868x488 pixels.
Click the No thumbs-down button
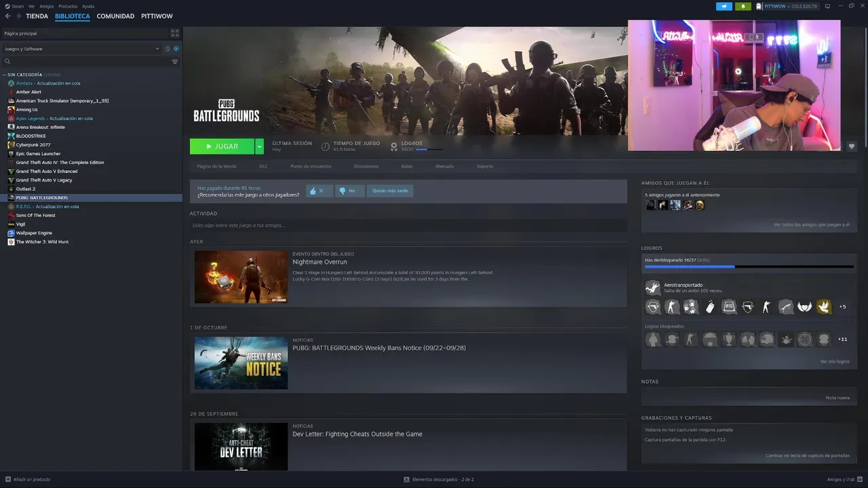point(350,191)
